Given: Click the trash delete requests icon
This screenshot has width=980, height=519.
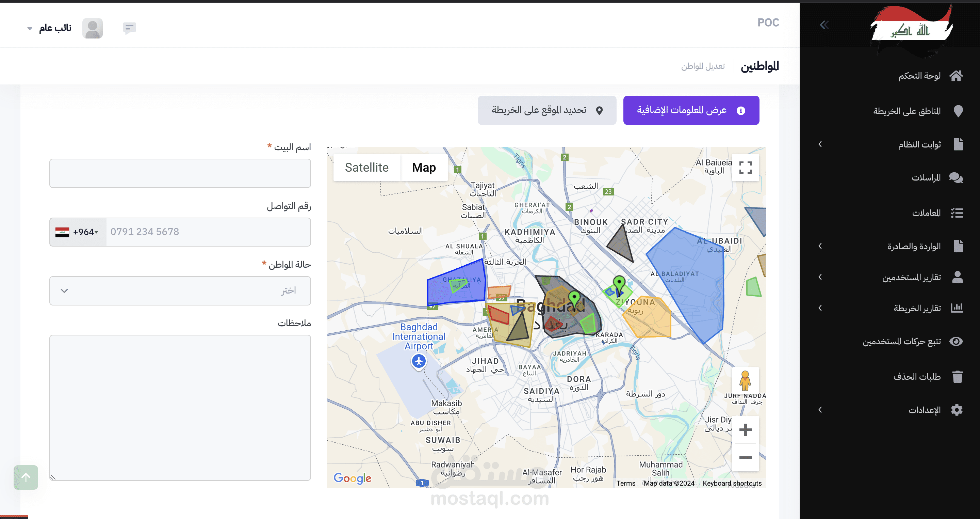Looking at the screenshot, I should [957, 377].
